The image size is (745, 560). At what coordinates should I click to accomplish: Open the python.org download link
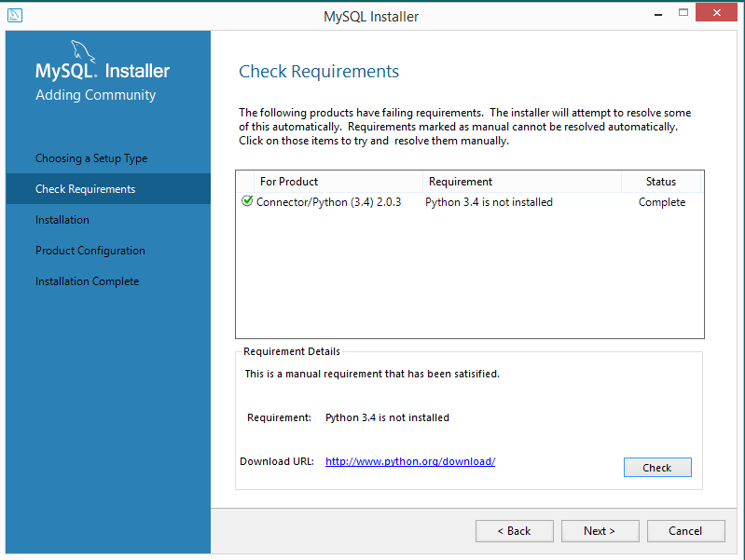point(410,461)
